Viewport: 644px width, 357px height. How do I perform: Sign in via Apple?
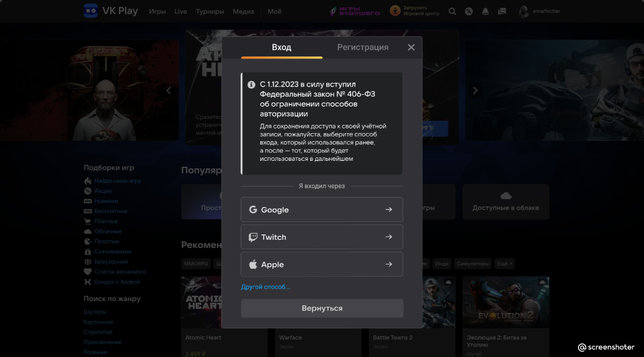322,264
